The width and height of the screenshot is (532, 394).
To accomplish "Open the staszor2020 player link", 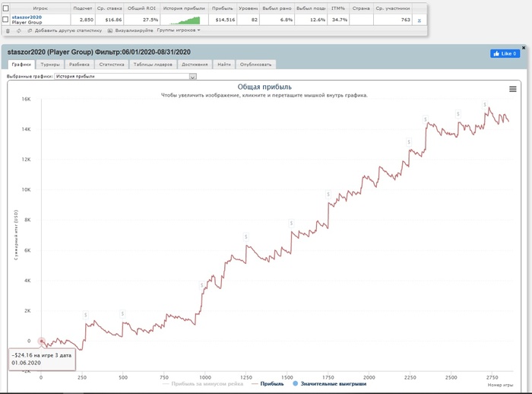I will 27,17.
